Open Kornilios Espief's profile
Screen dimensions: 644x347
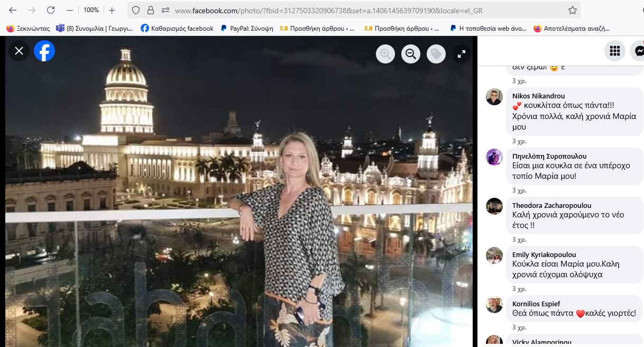click(536, 304)
